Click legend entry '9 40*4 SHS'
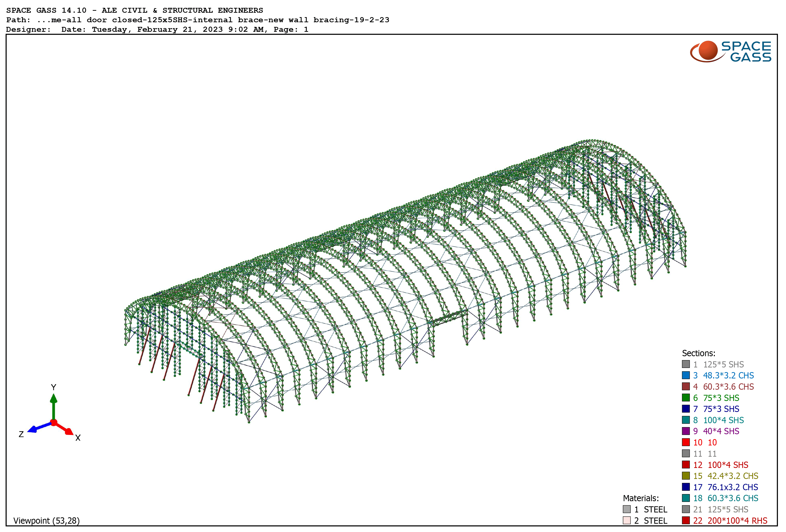 (716, 431)
